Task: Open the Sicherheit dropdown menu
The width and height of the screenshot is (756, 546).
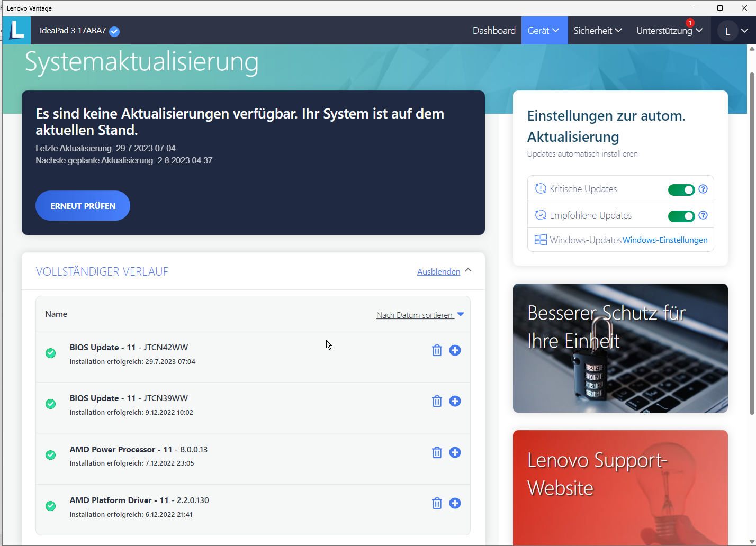Action: click(x=598, y=31)
